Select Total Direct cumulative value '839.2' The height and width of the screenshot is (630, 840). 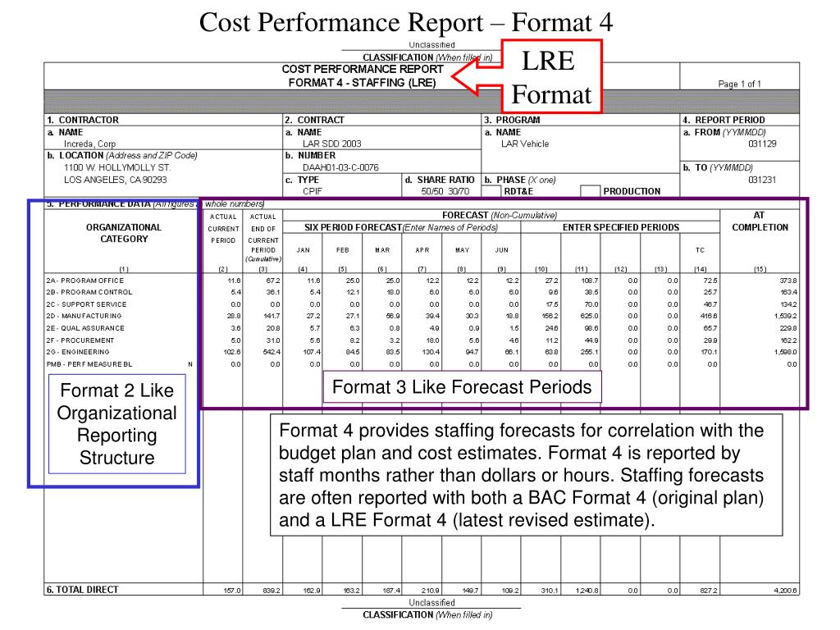(272, 591)
